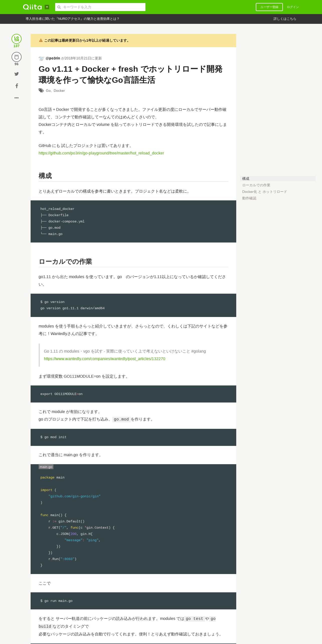The image size is (322, 644).
Task: Click the 137 LGTM count
Action: click(x=17, y=46)
